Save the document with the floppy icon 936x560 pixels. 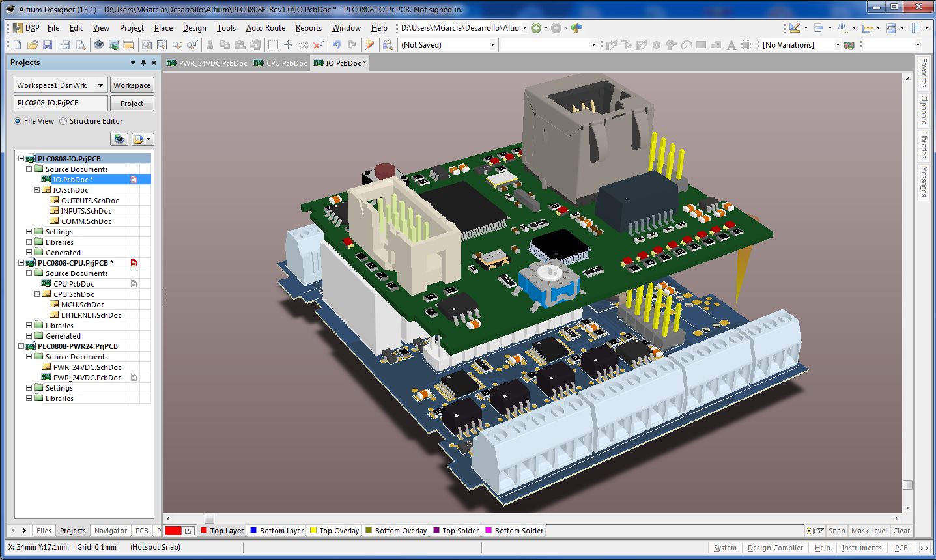48,45
